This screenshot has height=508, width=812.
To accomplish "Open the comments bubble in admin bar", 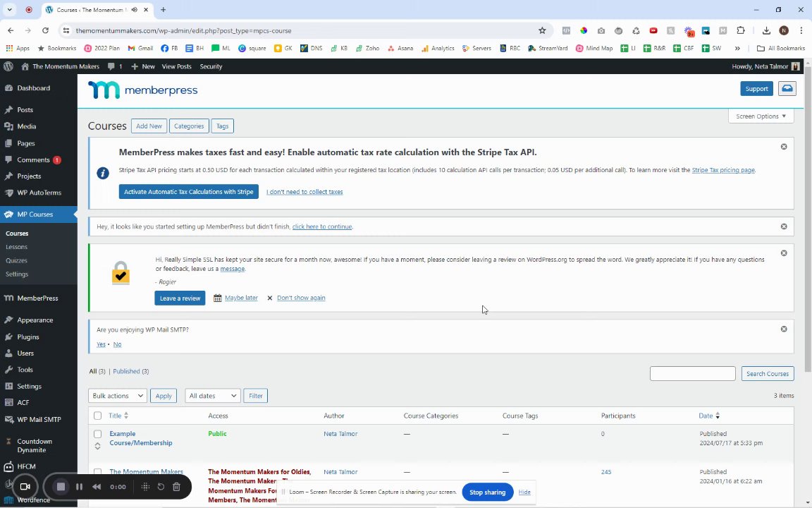I will click(x=114, y=66).
